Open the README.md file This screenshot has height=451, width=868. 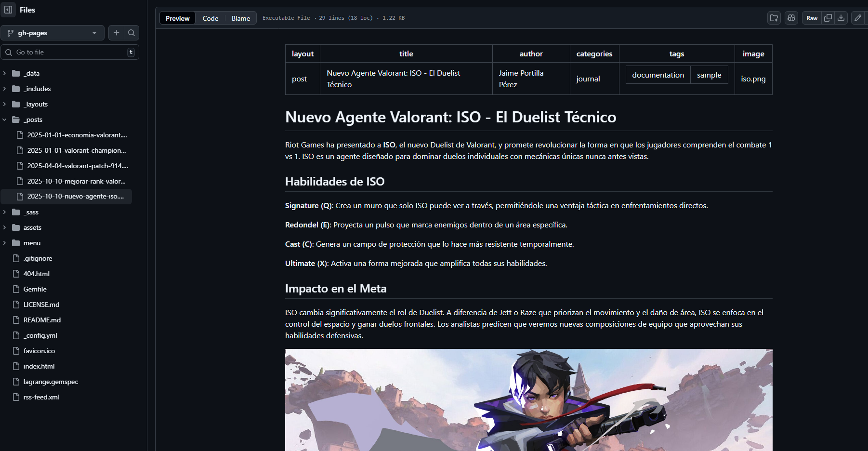coord(42,320)
